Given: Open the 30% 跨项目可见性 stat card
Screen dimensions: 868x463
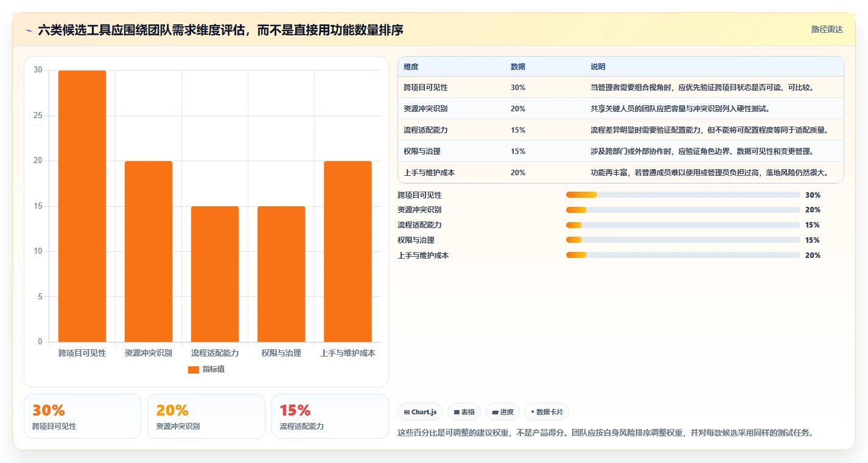Looking at the screenshot, I should point(82,416).
